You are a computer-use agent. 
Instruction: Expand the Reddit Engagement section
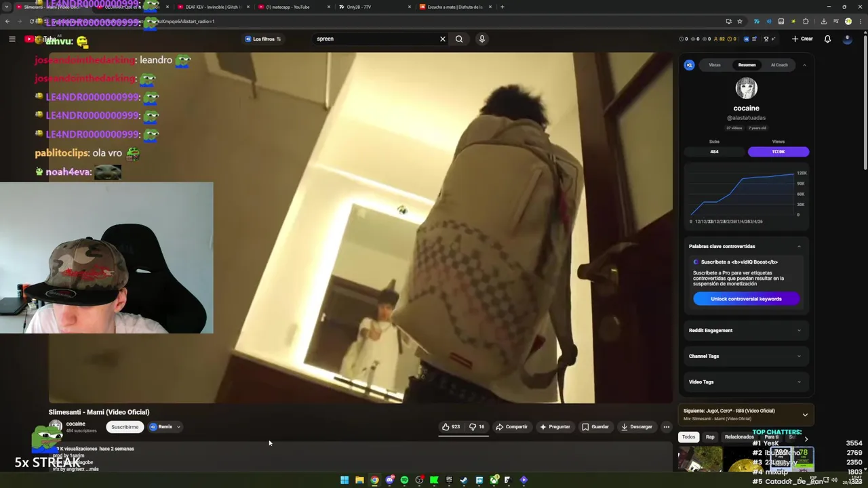(746, 331)
